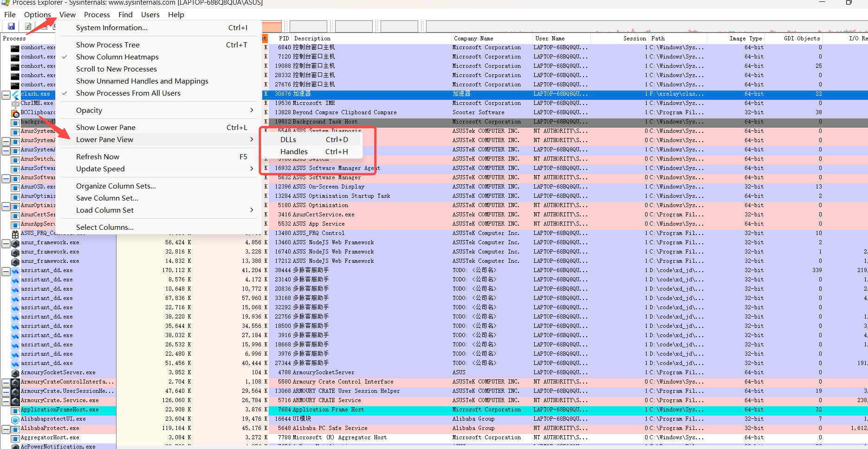The width and height of the screenshot is (868, 449).
Task: Click the asus_framework icon for PID 16740
Action: pyautogui.click(x=15, y=252)
